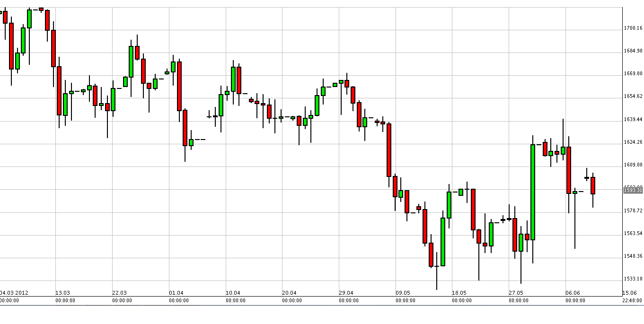Select the 01.04 date axis label
This screenshot has width=644, height=324.
point(176,293)
